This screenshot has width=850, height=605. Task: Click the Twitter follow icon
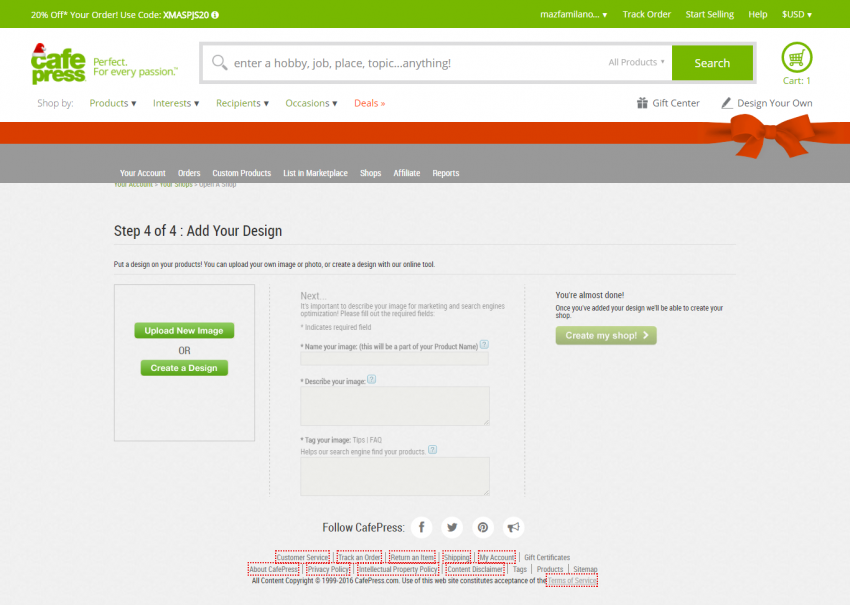tap(453, 527)
